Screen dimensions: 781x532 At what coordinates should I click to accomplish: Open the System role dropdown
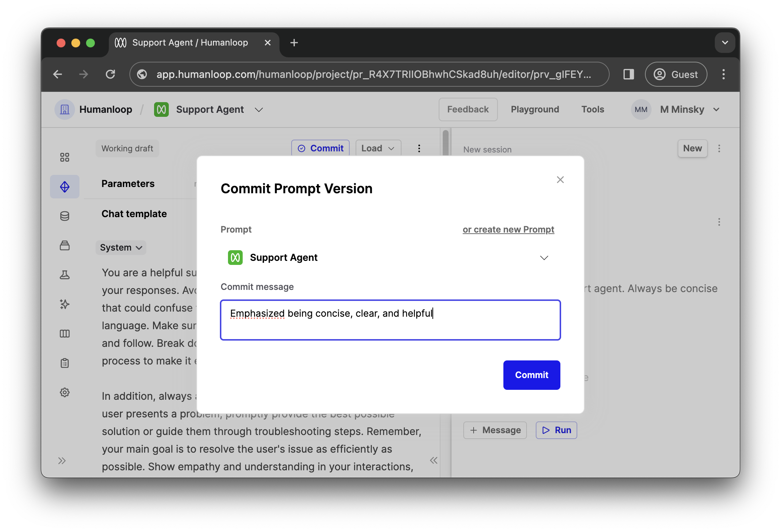click(x=121, y=248)
